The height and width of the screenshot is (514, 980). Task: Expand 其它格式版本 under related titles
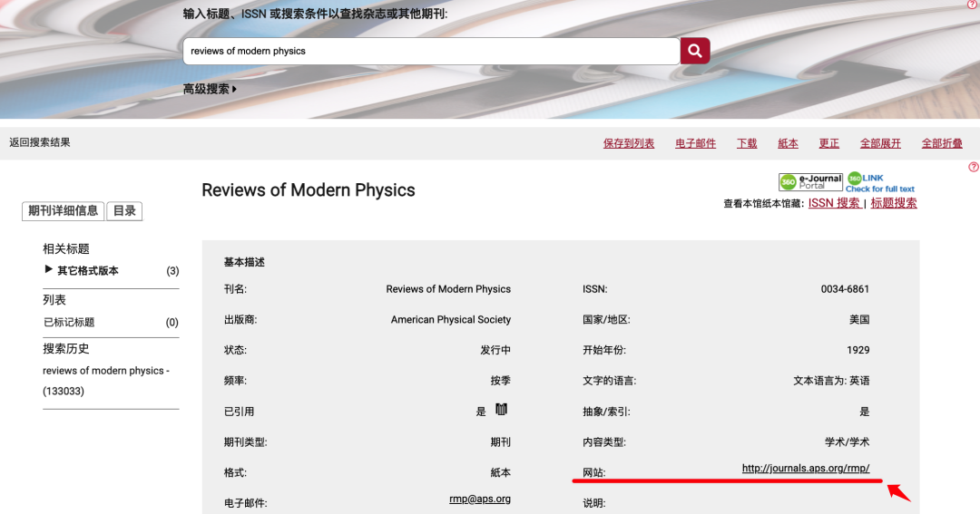(82, 270)
